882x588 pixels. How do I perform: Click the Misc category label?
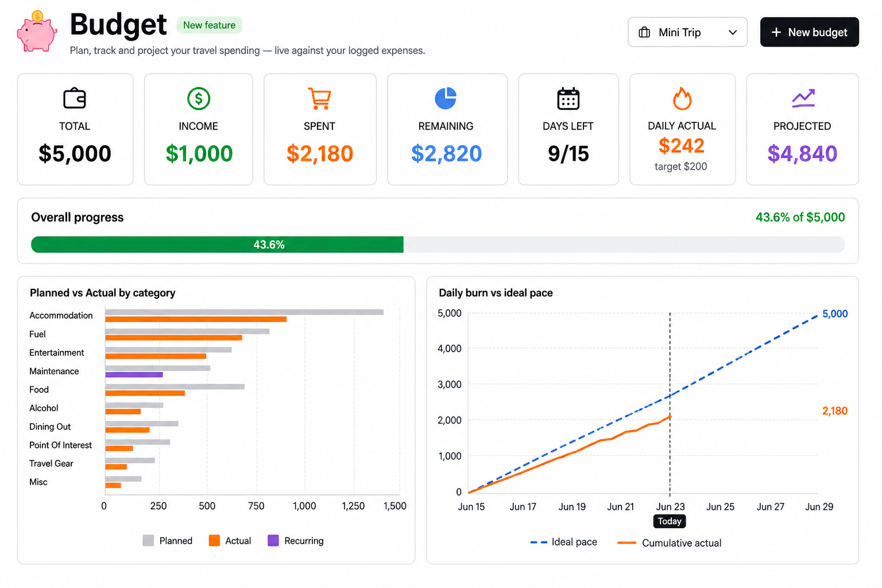click(x=38, y=482)
